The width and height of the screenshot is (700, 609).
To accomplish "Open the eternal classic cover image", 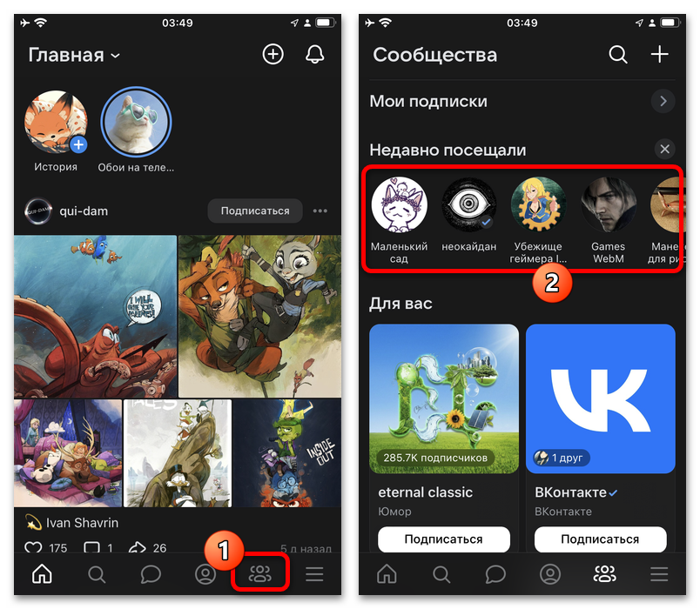I will pyautogui.click(x=444, y=398).
